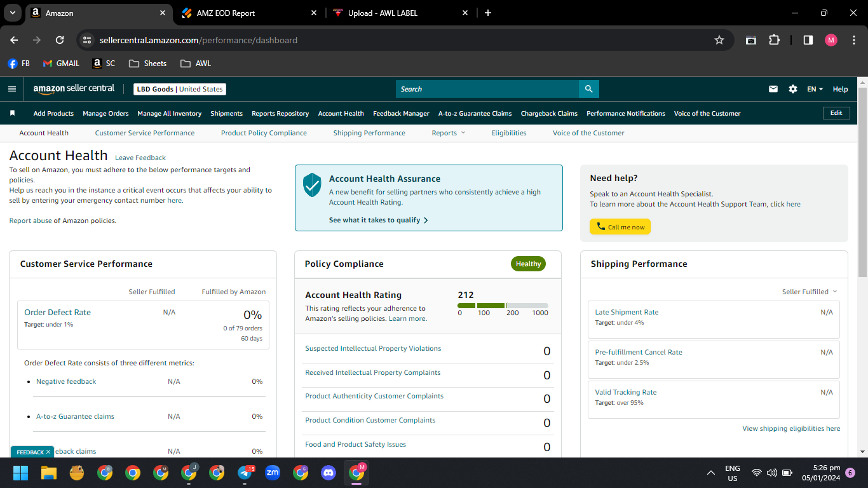
Task: Click View shipping eligibilities here
Action: pos(791,428)
